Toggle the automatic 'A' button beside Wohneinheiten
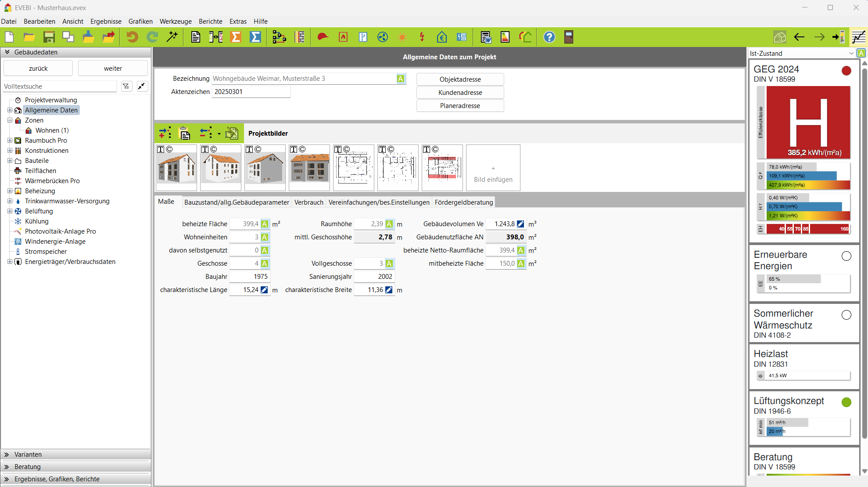 pyautogui.click(x=265, y=237)
